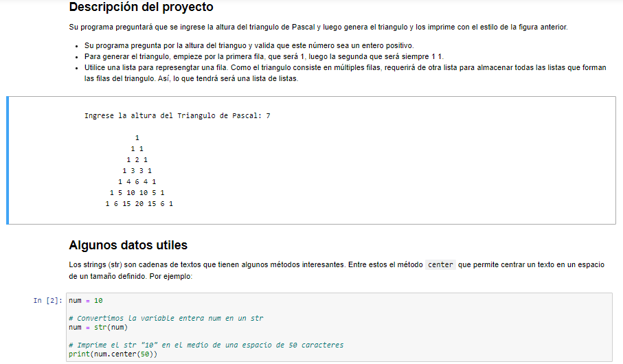Click the 'Convertimos la variable' comment line

pyautogui.click(x=166, y=318)
